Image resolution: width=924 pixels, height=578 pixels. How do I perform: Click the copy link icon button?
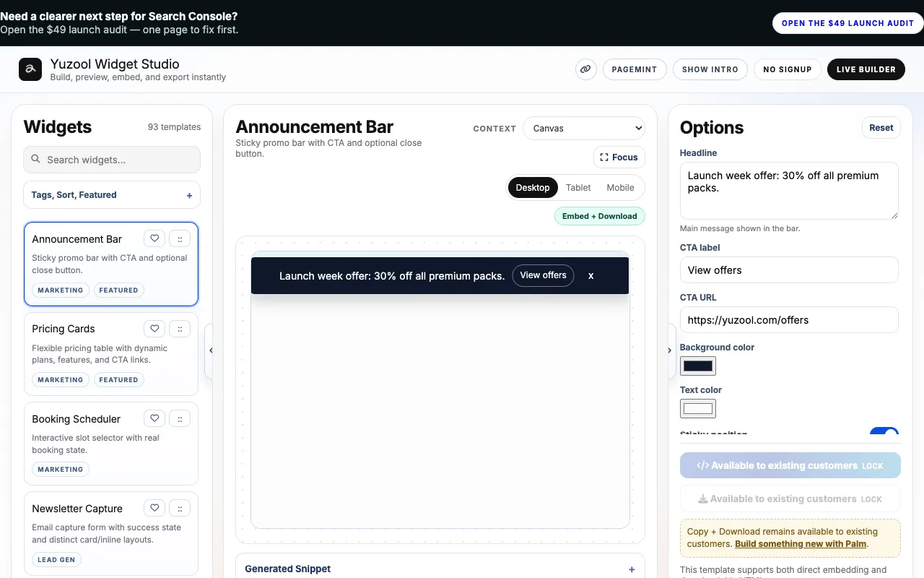coord(585,69)
